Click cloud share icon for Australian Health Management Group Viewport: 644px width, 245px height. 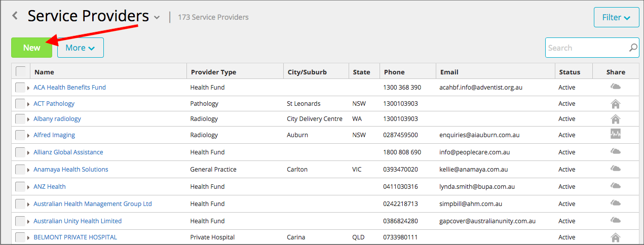616,203
